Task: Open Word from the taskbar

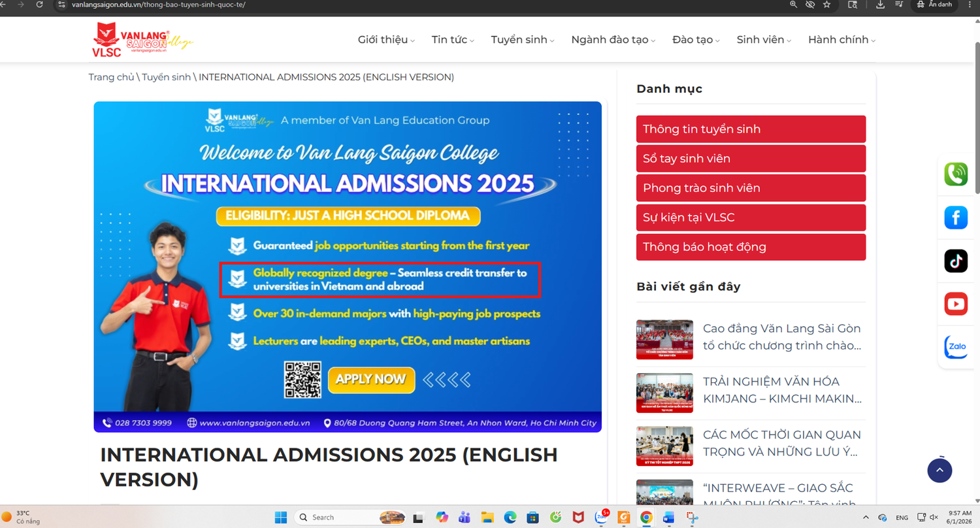Action: [668, 518]
